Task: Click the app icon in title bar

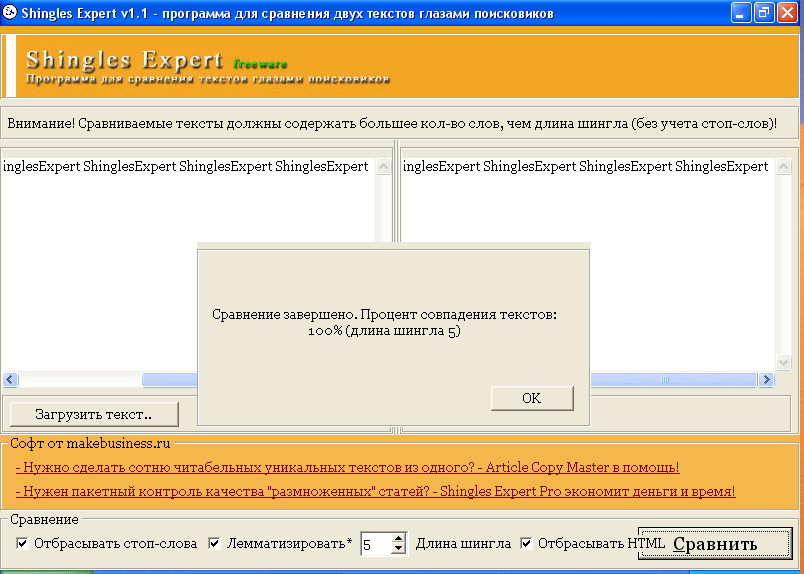Action: [10, 12]
